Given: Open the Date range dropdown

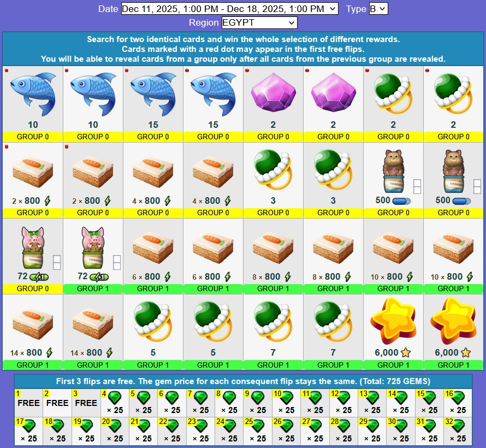Looking at the screenshot, I should 230,9.
